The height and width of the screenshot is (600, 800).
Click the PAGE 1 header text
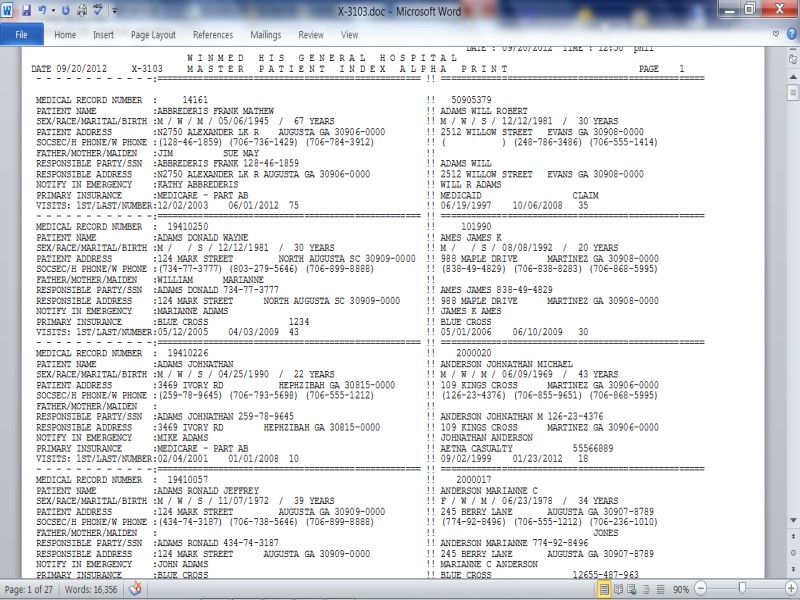tap(661, 69)
